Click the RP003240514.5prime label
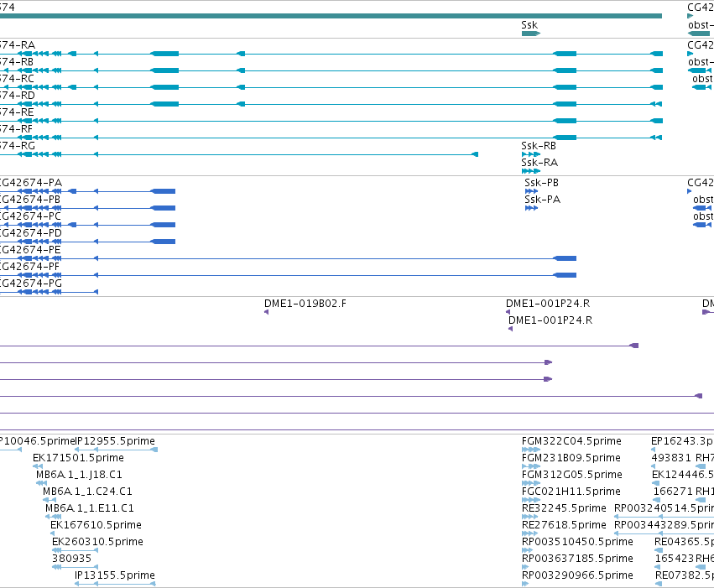Screen dimensions: 714x588 pyautogui.click(x=664, y=508)
